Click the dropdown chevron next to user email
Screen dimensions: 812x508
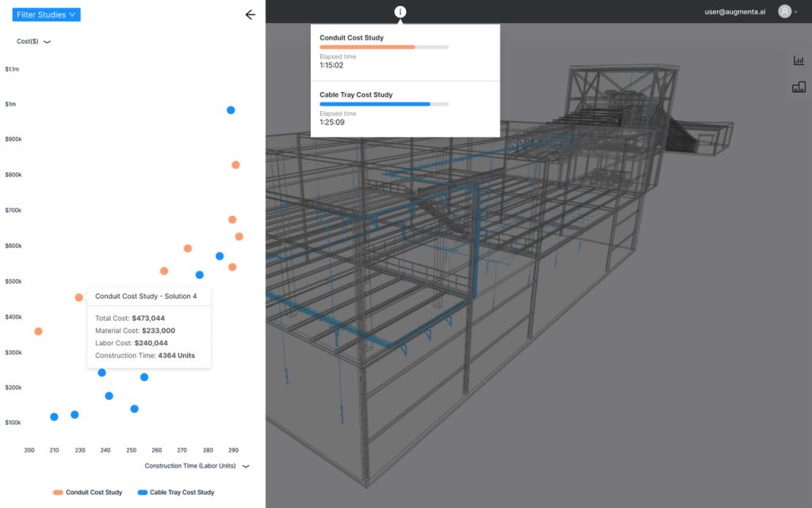pos(795,11)
